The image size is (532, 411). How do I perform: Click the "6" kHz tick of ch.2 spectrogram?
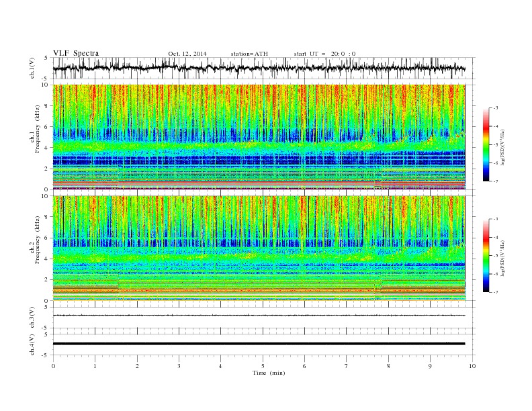point(47,238)
